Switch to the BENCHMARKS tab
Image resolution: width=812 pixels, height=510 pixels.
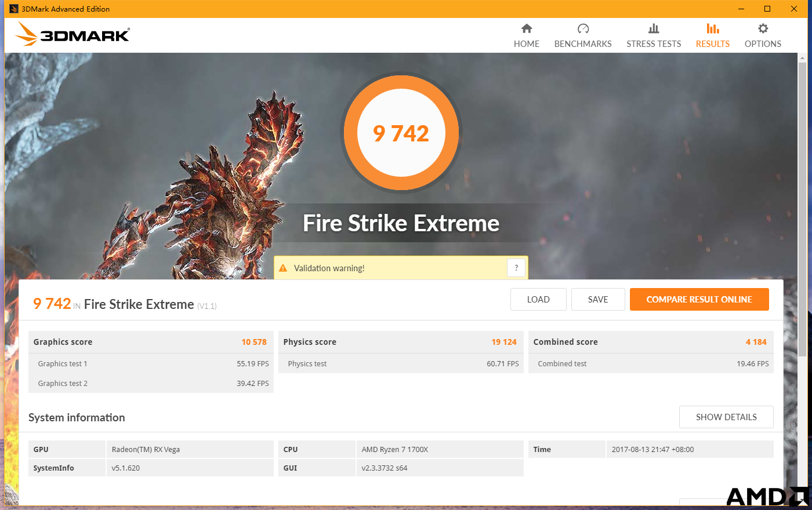click(583, 44)
